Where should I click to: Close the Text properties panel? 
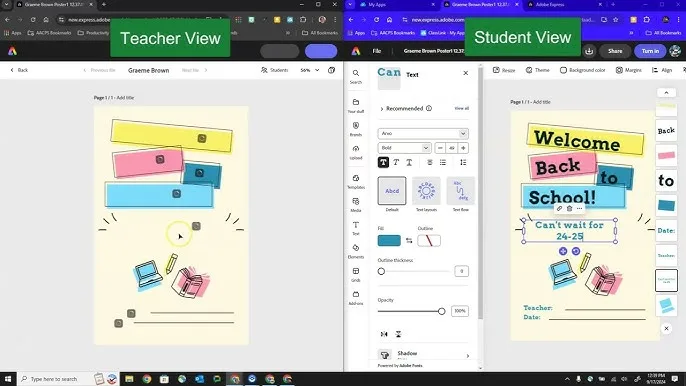466,73
